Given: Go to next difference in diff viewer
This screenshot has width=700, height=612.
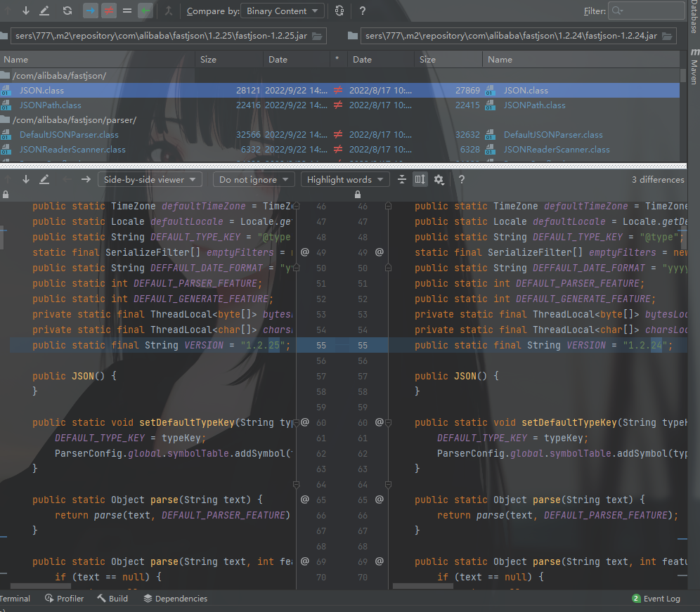Looking at the screenshot, I should pyautogui.click(x=26, y=179).
